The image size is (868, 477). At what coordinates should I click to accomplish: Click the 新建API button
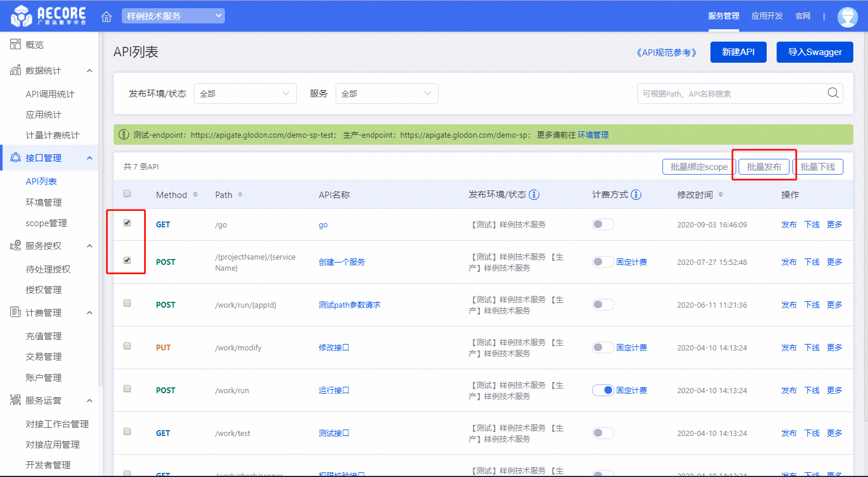tap(738, 52)
